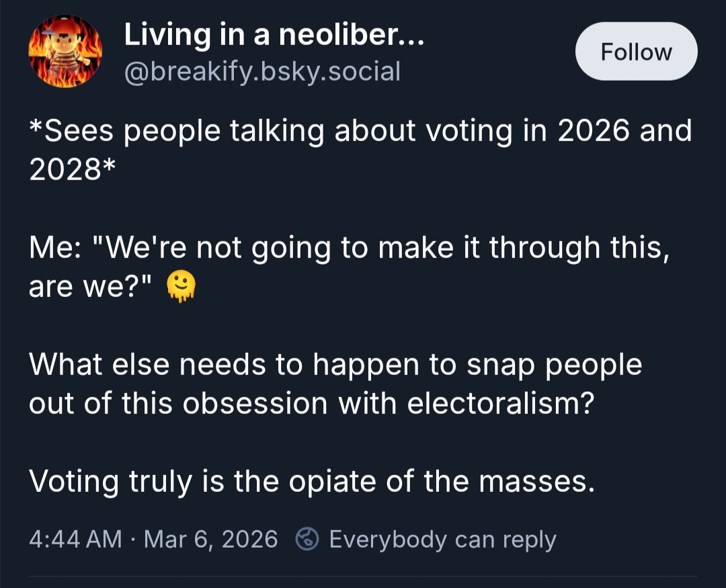Tap the melting face emoji
726x588 pixels.
pyautogui.click(x=182, y=288)
